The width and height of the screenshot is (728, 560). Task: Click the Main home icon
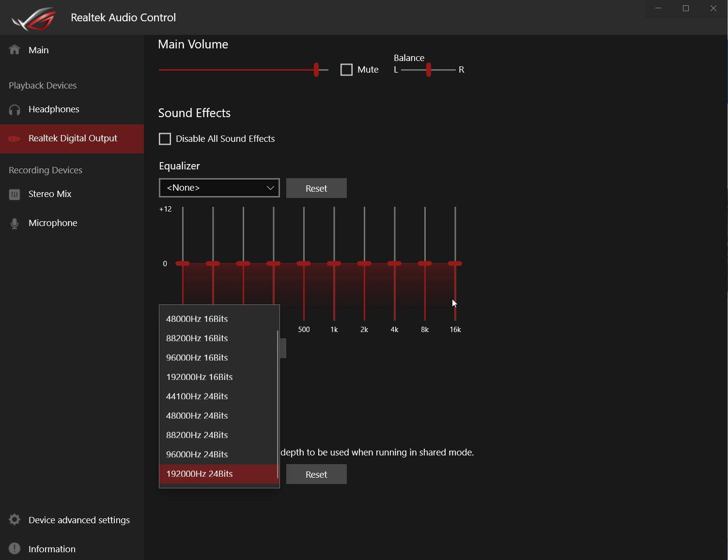point(15,50)
